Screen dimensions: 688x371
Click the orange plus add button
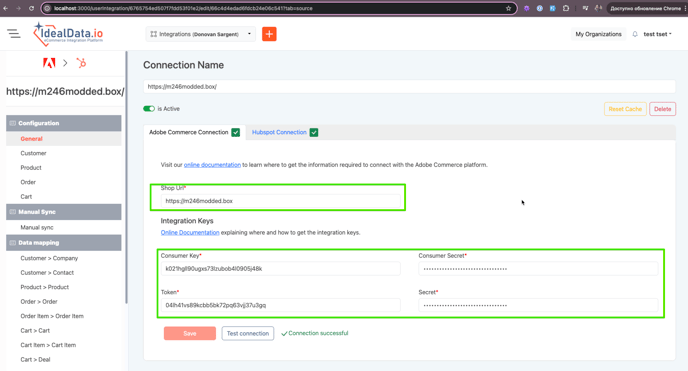click(x=269, y=34)
